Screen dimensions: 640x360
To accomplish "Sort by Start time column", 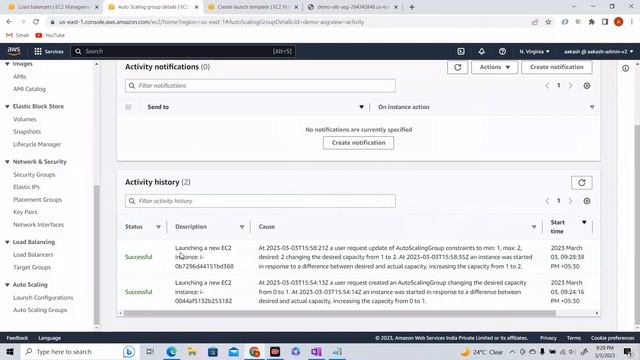I will tap(584, 222).
